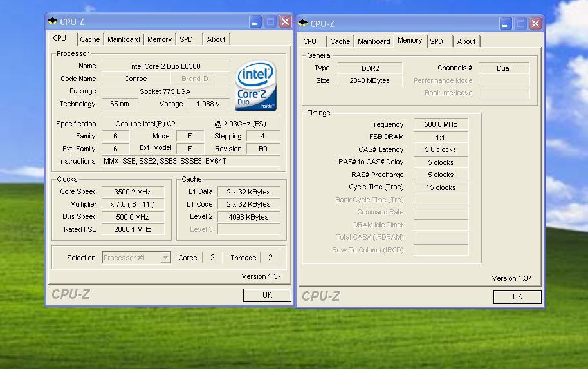Click OK button in the right CPU-Z window

click(517, 297)
